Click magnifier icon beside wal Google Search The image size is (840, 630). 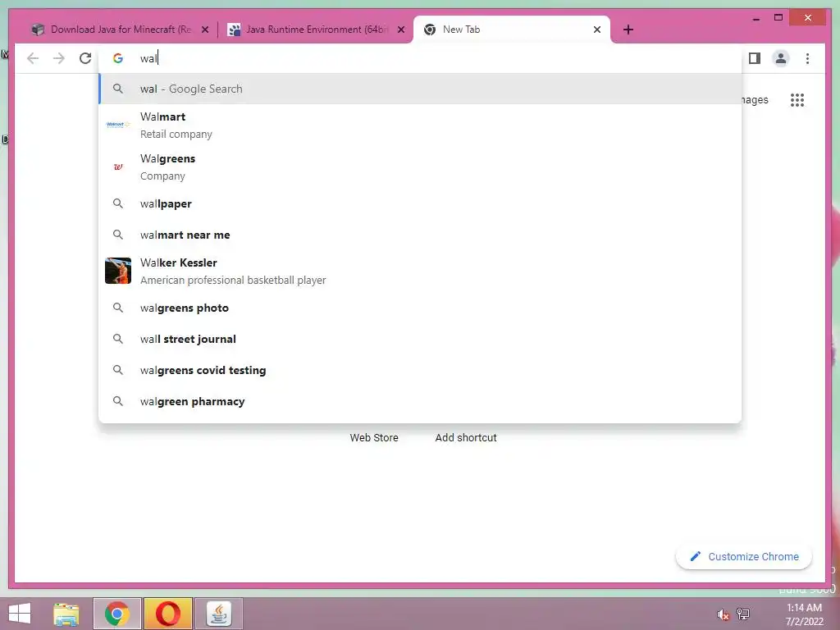click(118, 89)
